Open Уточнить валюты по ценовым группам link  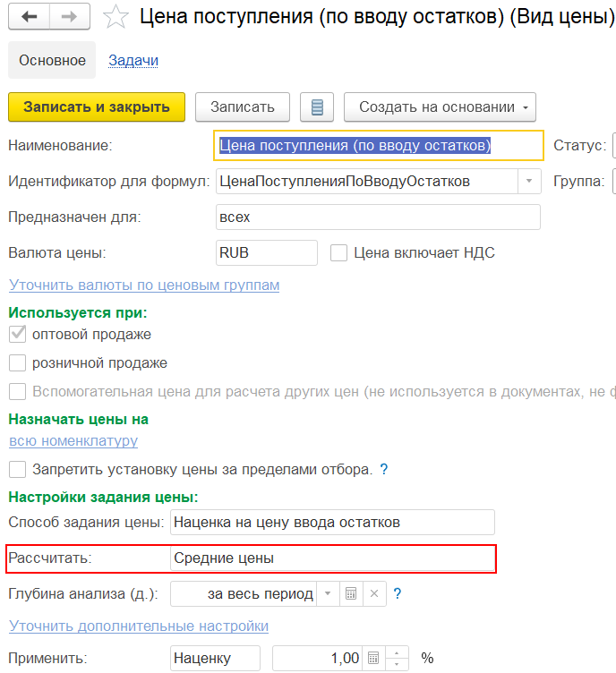click(x=144, y=285)
